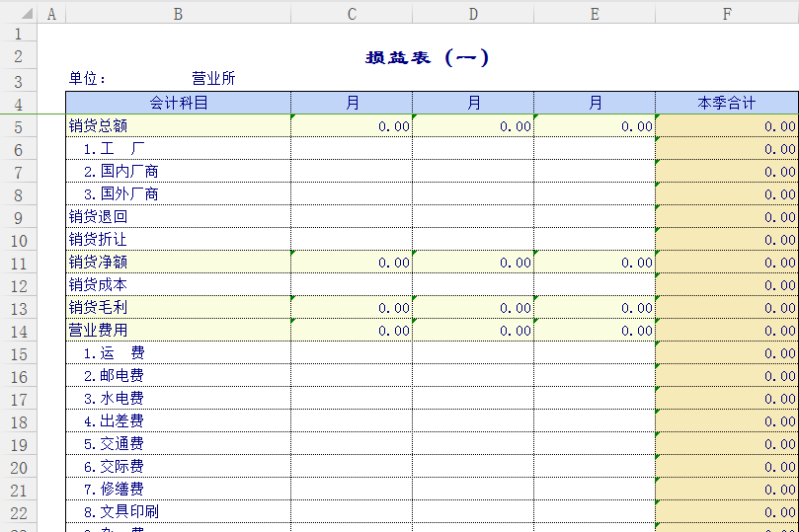Select column B header
The height and width of the screenshot is (532, 799).
(x=178, y=13)
